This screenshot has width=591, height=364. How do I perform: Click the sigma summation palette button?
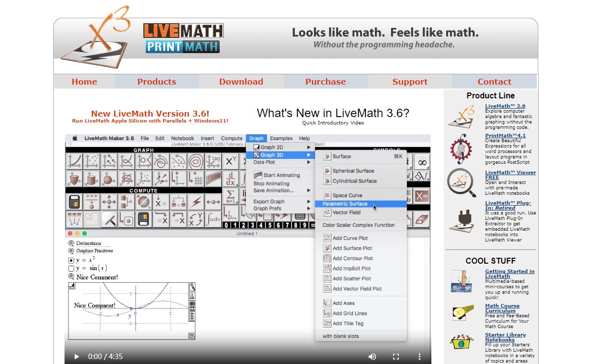pyautogui.click(x=230, y=196)
